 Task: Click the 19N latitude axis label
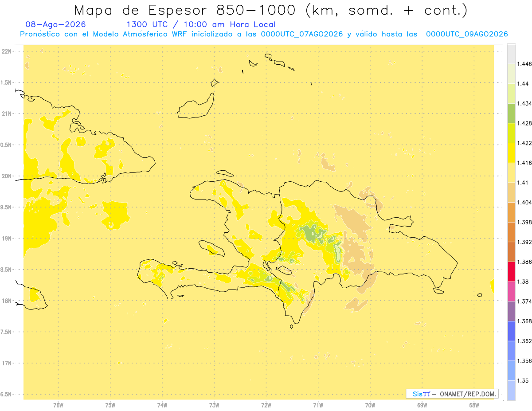(7, 239)
